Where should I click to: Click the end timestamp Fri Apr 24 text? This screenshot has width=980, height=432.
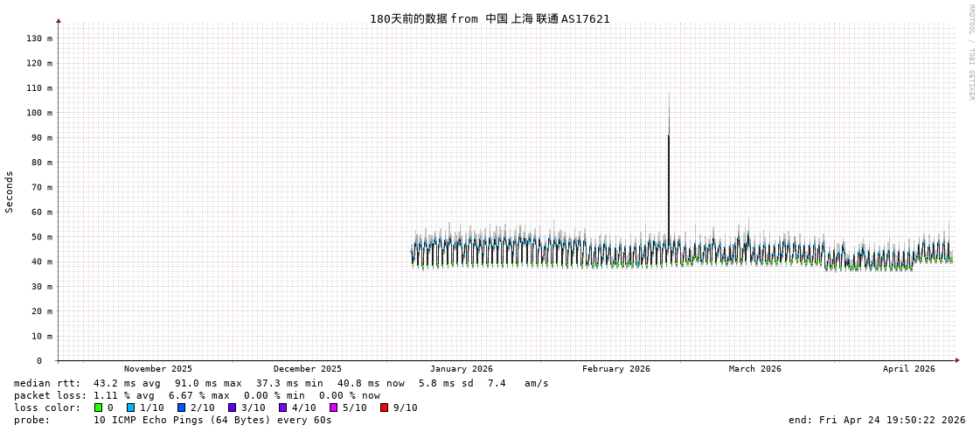click(876, 420)
